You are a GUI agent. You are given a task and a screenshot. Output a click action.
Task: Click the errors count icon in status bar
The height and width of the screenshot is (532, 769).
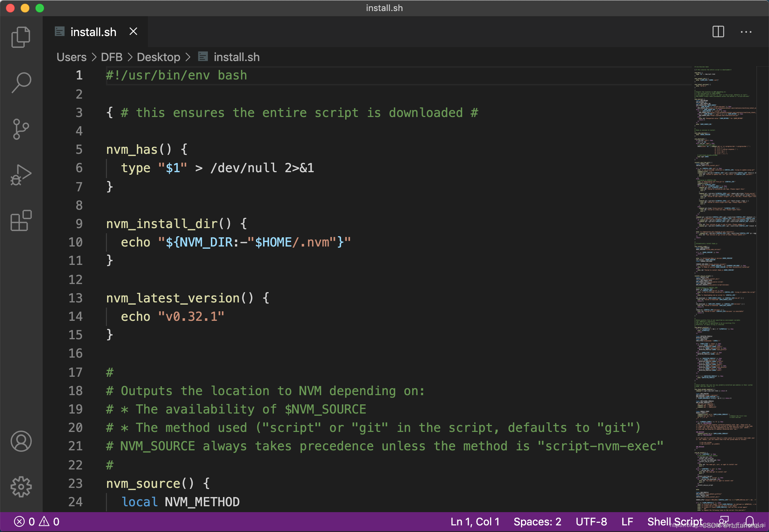click(x=19, y=521)
